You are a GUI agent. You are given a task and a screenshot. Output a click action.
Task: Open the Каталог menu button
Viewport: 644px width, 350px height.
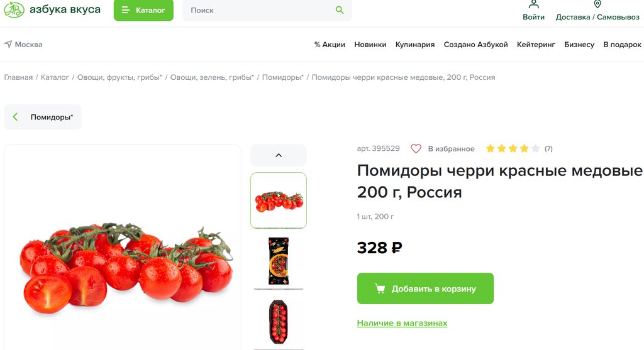pyautogui.click(x=143, y=10)
